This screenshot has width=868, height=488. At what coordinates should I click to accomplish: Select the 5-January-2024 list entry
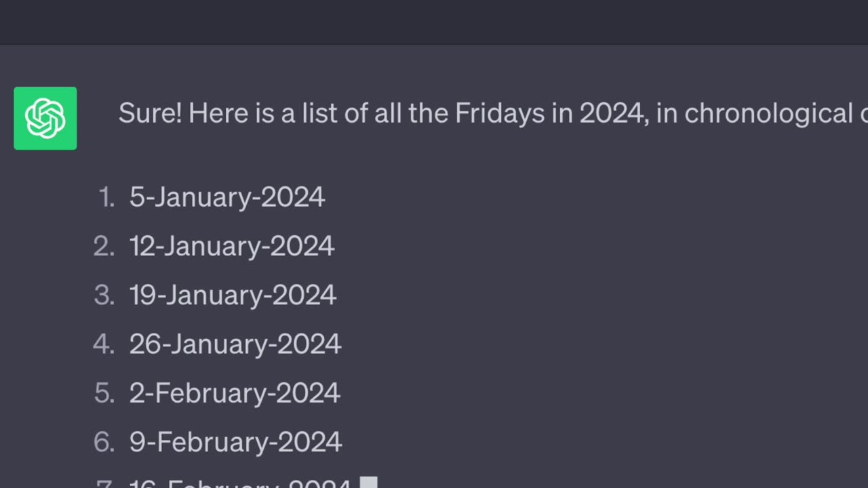click(227, 197)
